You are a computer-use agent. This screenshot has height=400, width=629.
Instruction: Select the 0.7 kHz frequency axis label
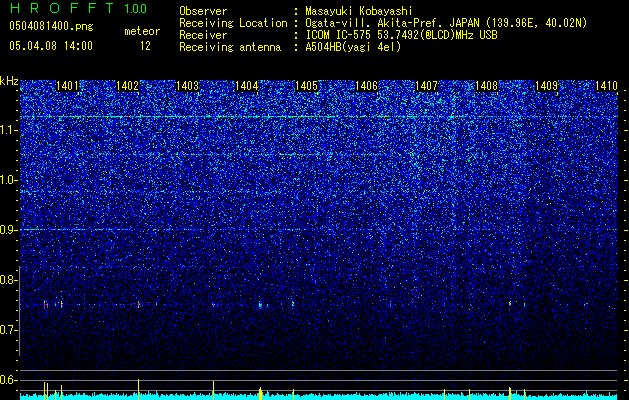pyautogui.click(x=9, y=330)
